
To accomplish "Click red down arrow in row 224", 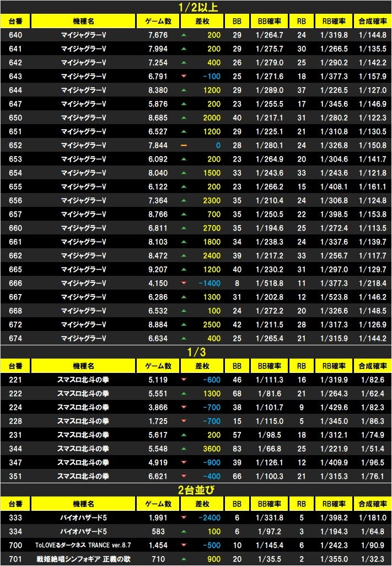I will (x=184, y=407).
